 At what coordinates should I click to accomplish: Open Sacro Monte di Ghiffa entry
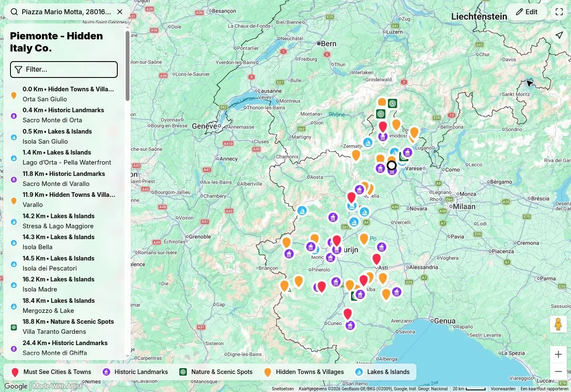click(64, 348)
